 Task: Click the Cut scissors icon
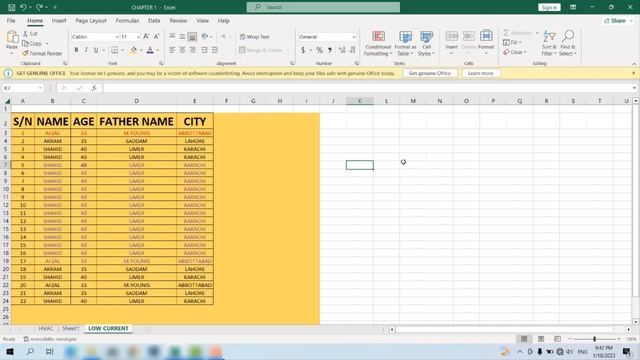(25, 33)
